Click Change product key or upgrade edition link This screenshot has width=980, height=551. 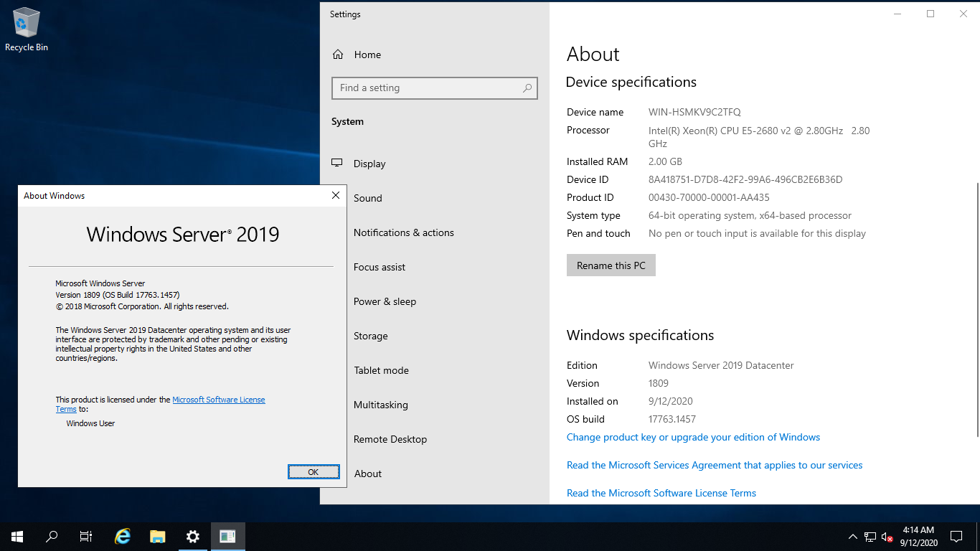(x=693, y=437)
